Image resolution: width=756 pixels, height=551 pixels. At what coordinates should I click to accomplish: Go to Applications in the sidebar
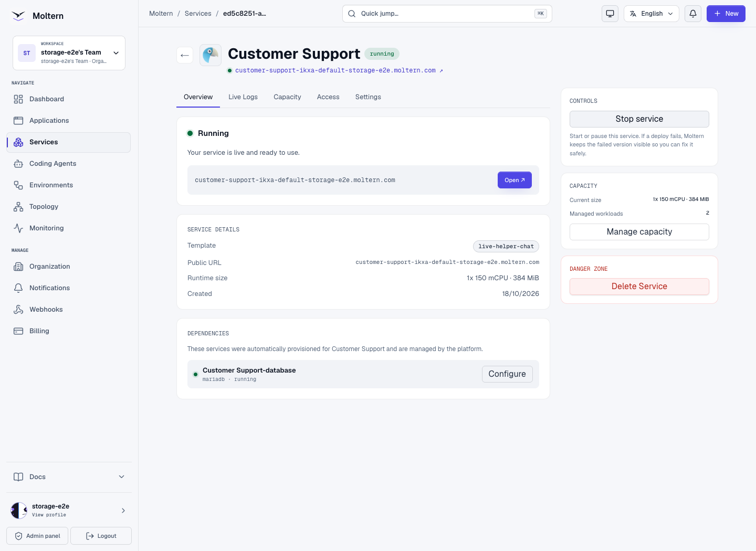coord(68,121)
